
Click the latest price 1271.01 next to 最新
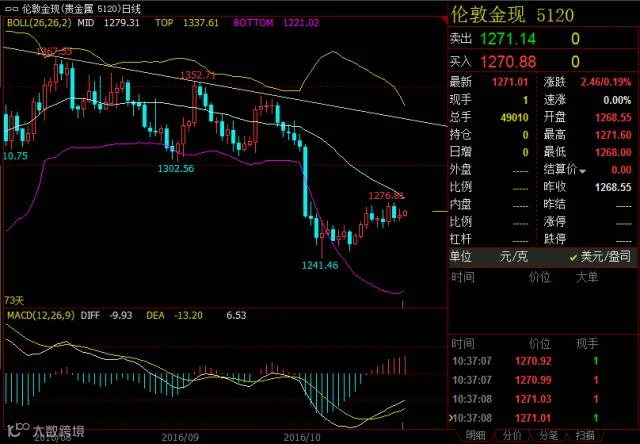point(510,82)
